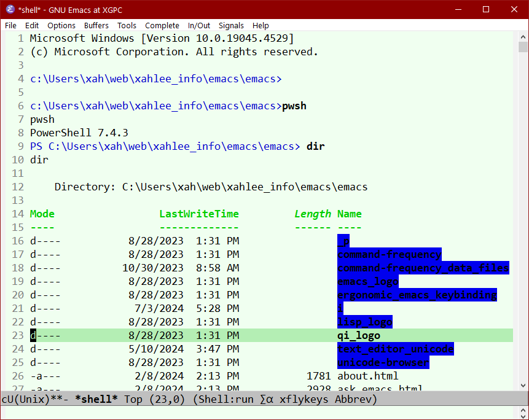Click the command-frequency directory name
Image resolution: width=529 pixels, height=420 pixels.
click(389, 254)
